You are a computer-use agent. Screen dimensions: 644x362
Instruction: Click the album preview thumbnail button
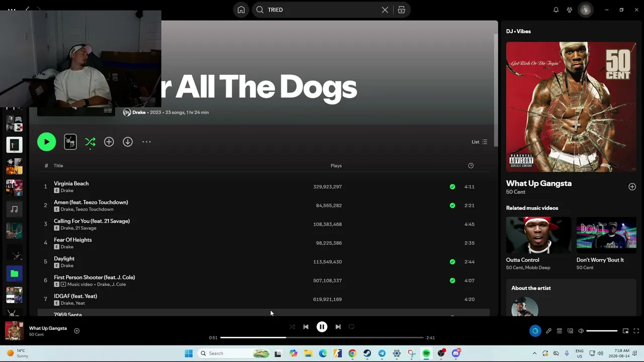pyautogui.click(x=70, y=142)
